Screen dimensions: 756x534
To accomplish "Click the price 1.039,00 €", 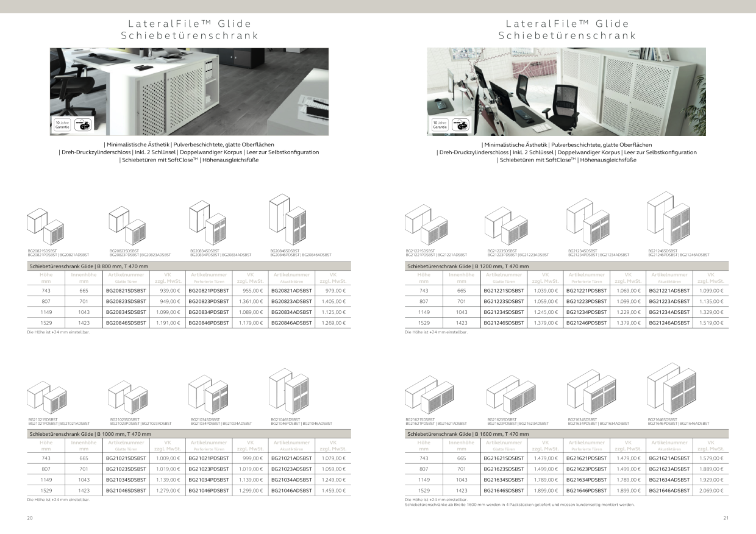I will tap(545, 291).
